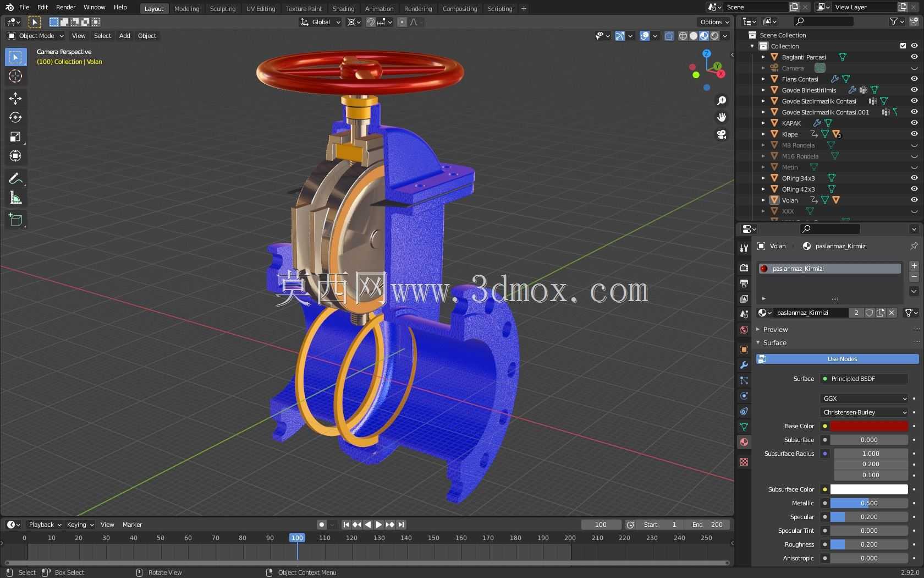Open the red Base Color swatch

click(x=869, y=426)
